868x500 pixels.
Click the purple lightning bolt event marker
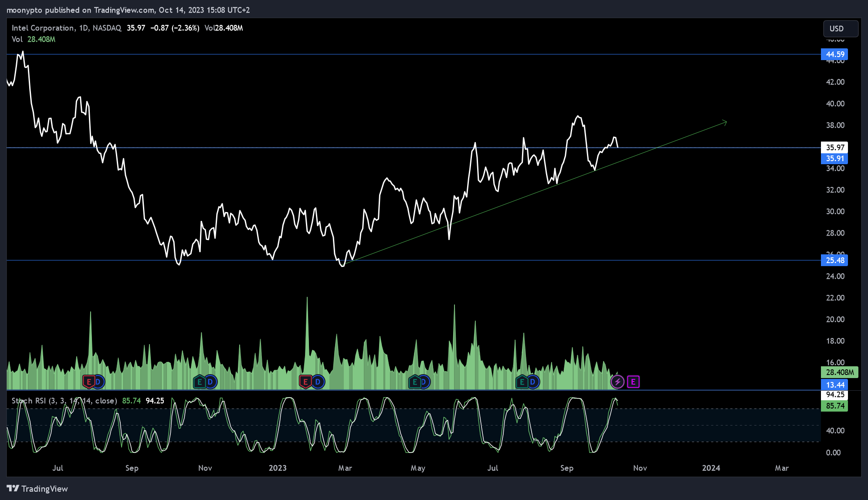(617, 382)
